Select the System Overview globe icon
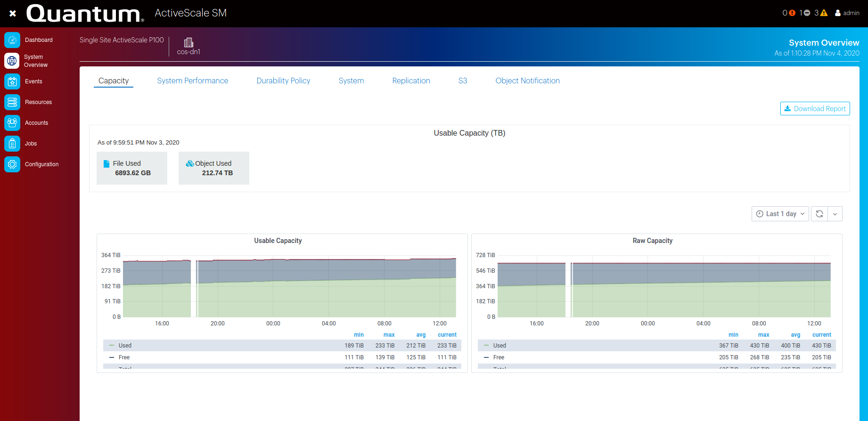The height and width of the screenshot is (421, 868). (12, 61)
